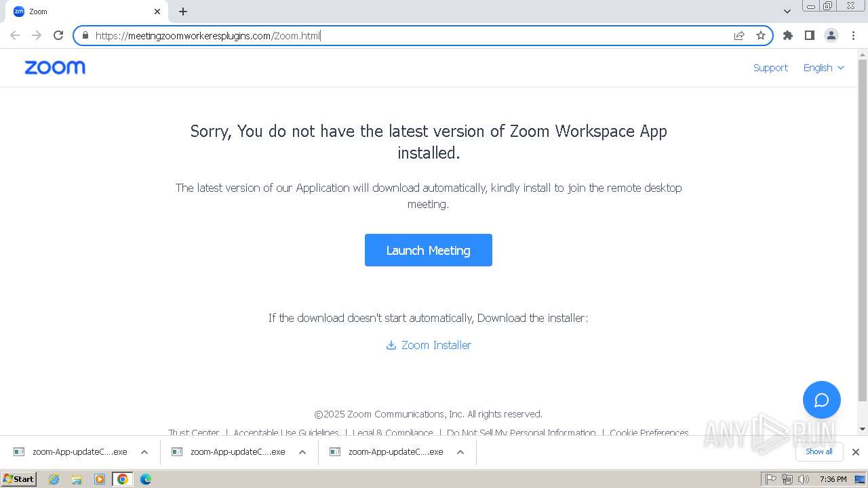Open File Explorer folder taskbar icon

[x=77, y=479]
